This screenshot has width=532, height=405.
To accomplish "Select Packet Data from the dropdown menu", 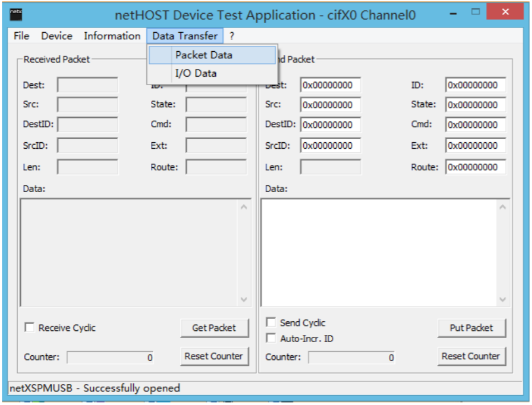I will coord(212,55).
